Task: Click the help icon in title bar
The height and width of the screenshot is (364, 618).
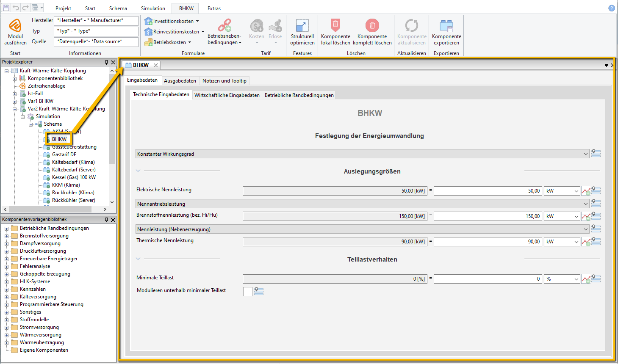Action: click(612, 8)
